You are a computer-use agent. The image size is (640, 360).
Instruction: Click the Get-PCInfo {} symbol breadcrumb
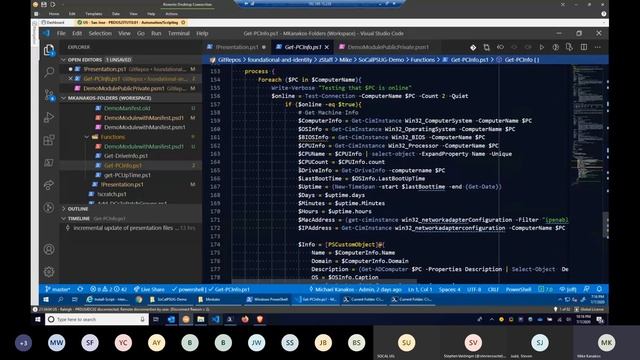coord(522,60)
